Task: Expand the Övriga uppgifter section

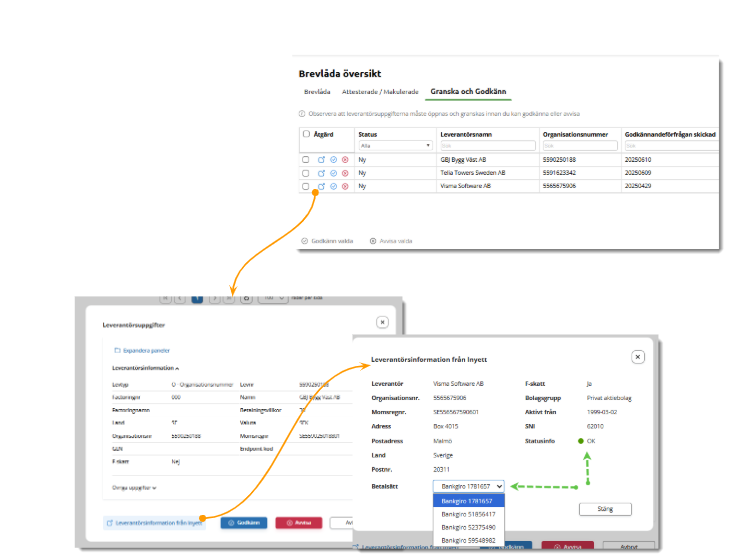Action: (133, 487)
